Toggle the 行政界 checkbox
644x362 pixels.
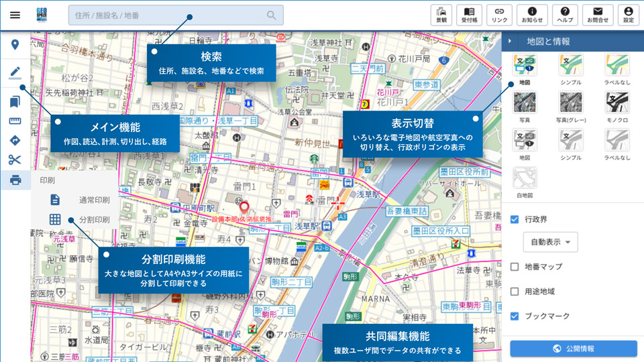(x=515, y=219)
